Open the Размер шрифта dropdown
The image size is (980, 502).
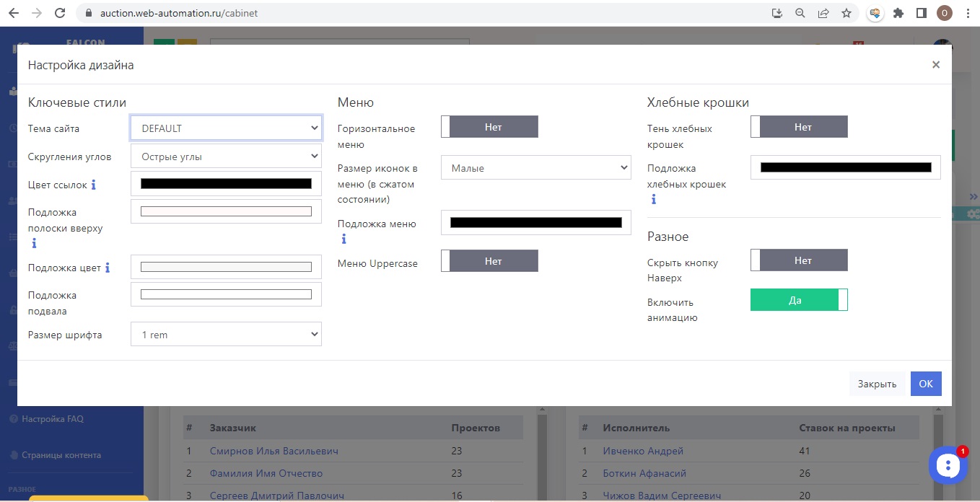click(x=226, y=335)
